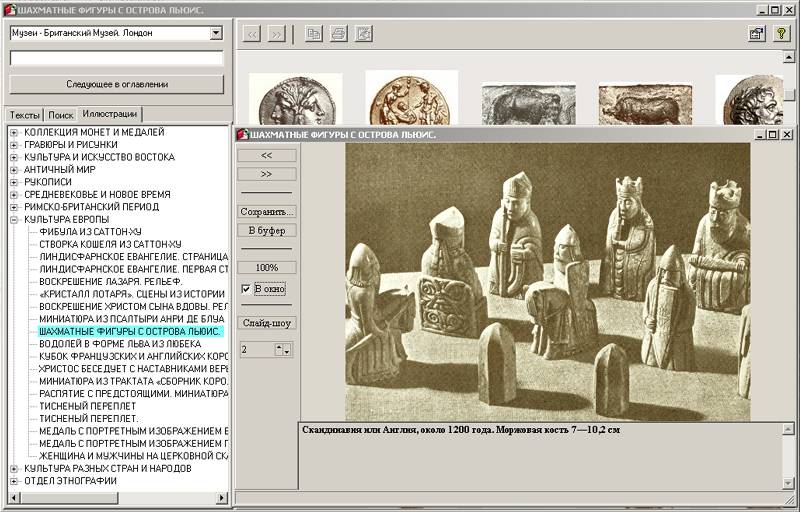Select ЖЕНЩИНА И МУЖЧИНЫ НА ЦЕРКОВНОЙ item
The width and height of the screenshot is (800, 512).
[x=133, y=456]
